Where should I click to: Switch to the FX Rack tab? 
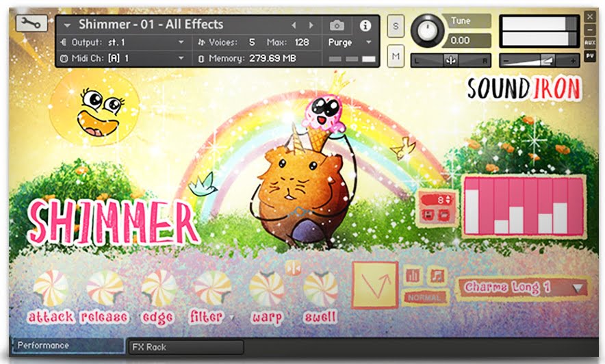(x=185, y=347)
